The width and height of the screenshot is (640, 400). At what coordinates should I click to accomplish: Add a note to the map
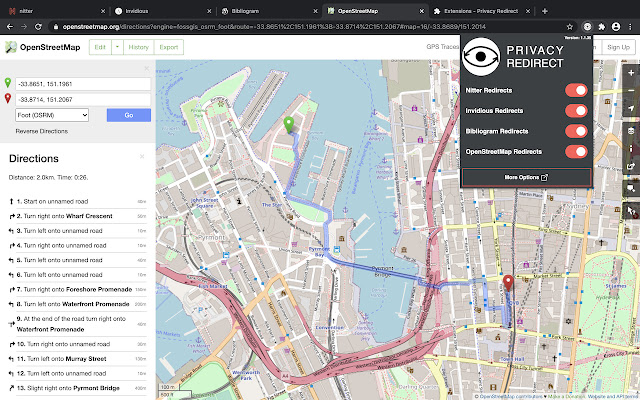630,188
